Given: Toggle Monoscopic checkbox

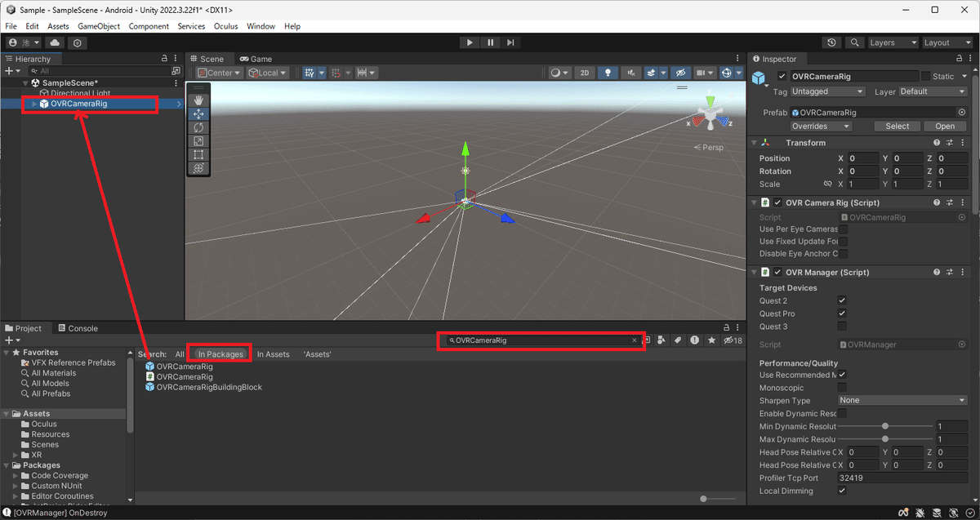Looking at the screenshot, I should [842, 388].
